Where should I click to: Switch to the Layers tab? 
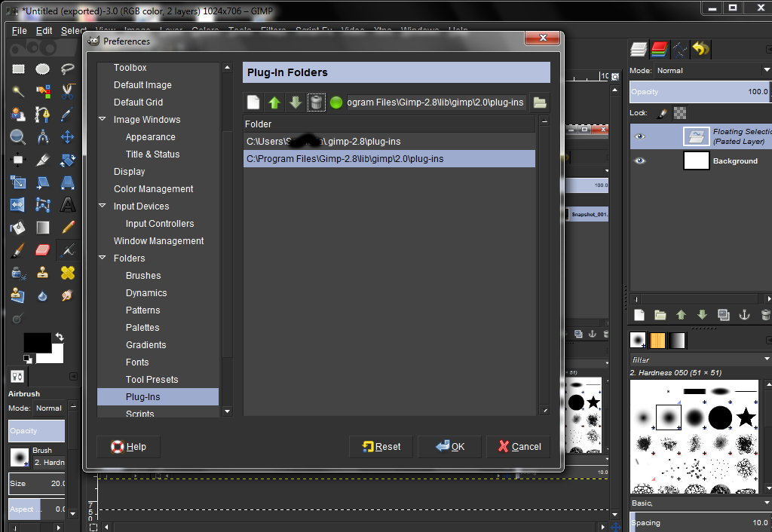point(639,49)
